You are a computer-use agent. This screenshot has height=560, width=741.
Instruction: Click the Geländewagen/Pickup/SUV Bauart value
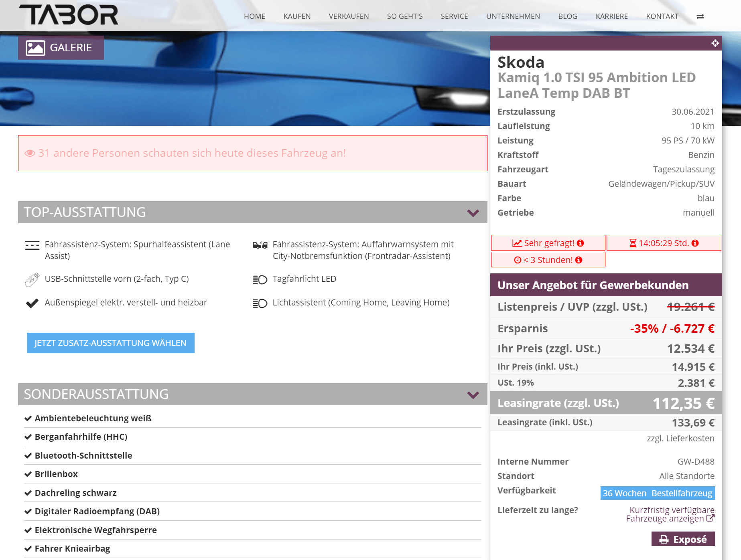[x=662, y=184]
